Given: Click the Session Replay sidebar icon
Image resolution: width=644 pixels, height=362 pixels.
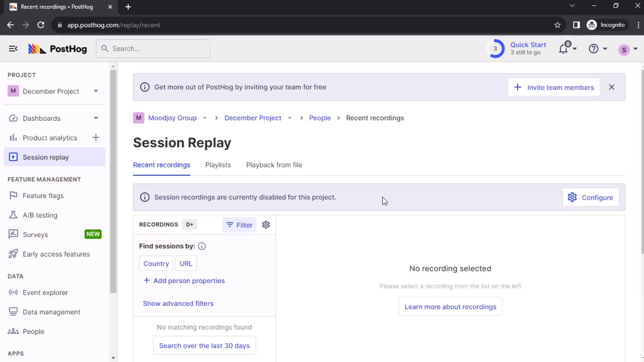Looking at the screenshot, I should coord(13,157).
